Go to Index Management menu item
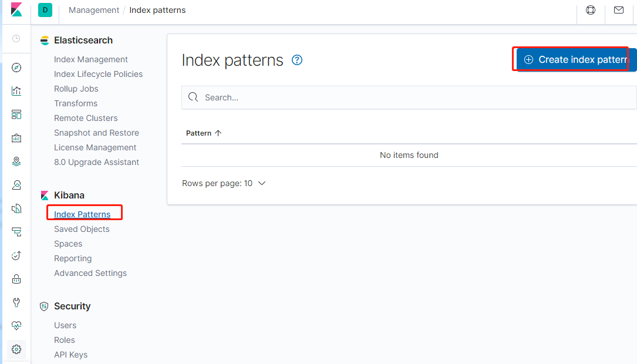This screenshot has height=364, width=637. (90, 59)
